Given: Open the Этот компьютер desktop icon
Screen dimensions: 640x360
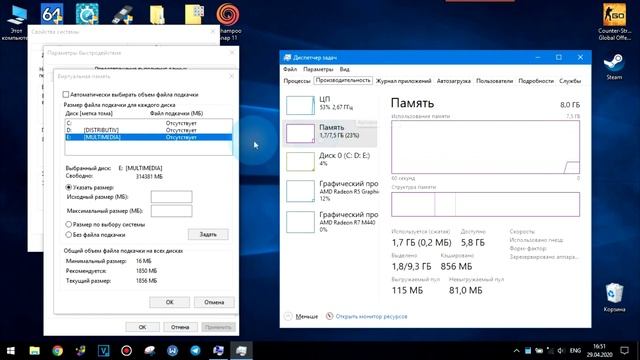Looking at the screenshot, I should point(16,21).
